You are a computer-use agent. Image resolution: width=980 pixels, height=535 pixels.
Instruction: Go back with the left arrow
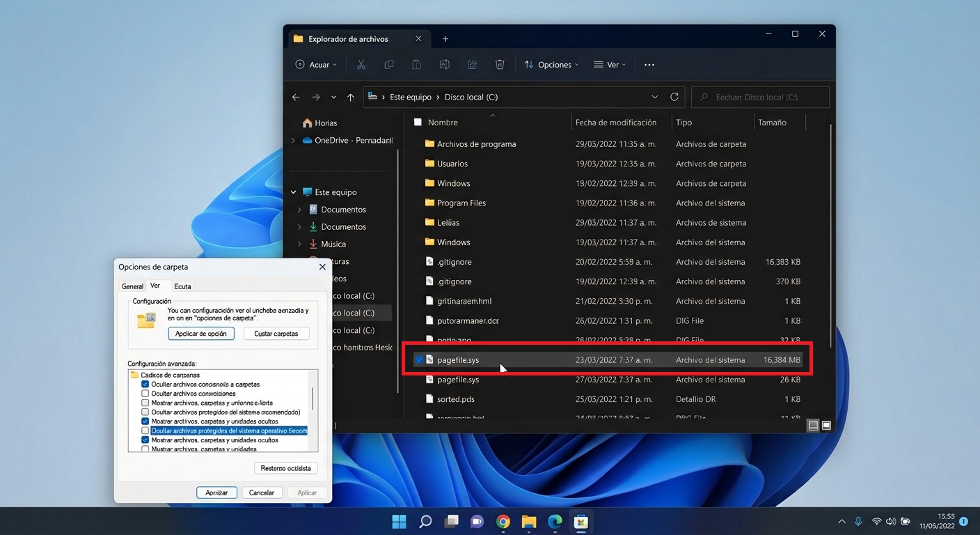(296, 98)
